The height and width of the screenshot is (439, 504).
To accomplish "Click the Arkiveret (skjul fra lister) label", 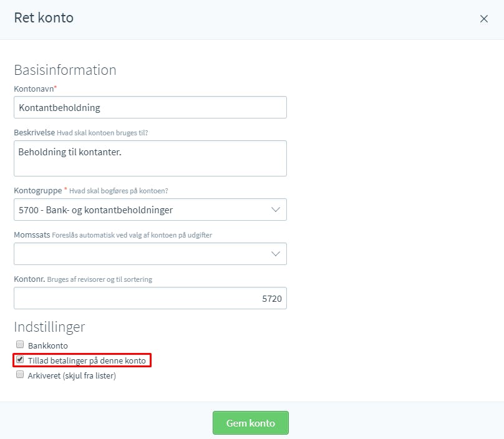I will (72, 375).
